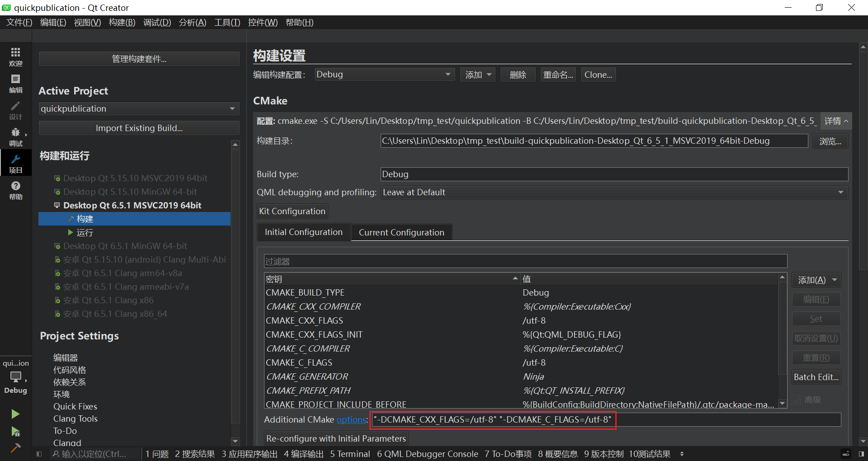Toggle the left sidebar visibility icon

click(x=39, y=454)
